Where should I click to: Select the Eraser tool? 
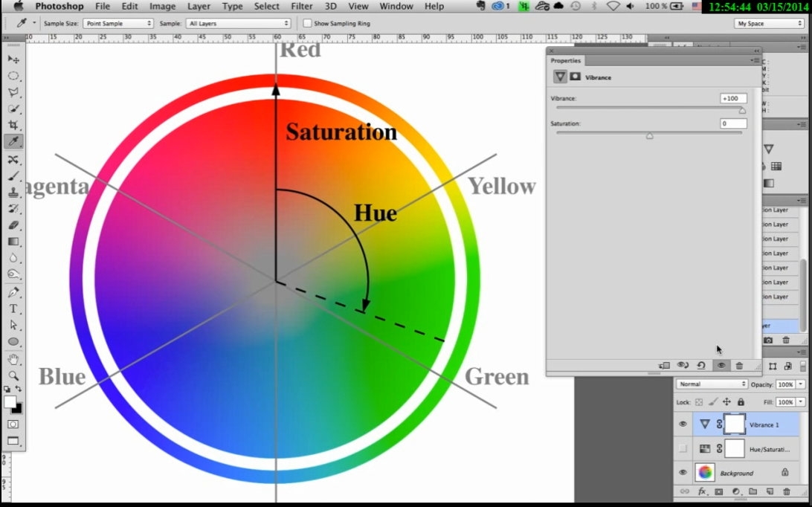[13, 225]
